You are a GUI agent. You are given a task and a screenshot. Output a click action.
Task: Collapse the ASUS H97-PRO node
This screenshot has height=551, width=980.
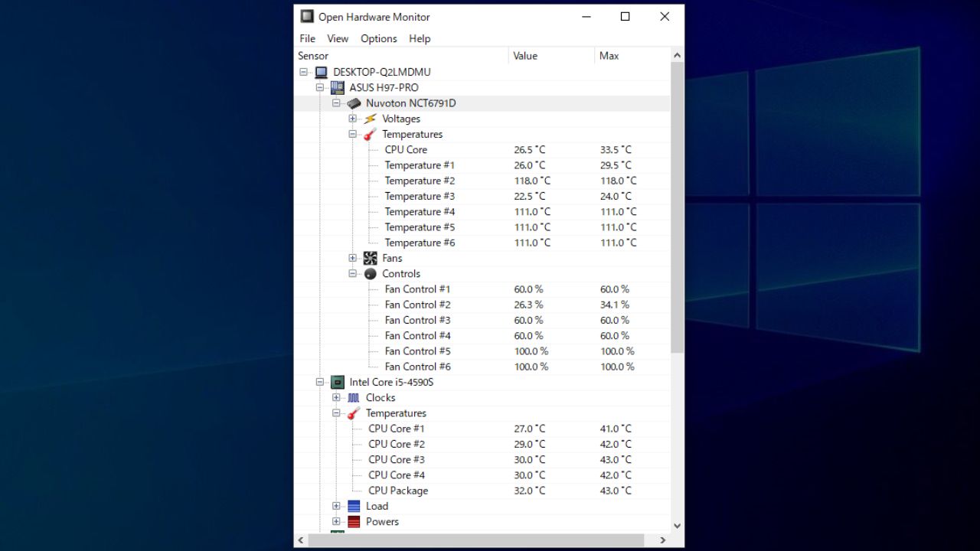tap(320, 87)
